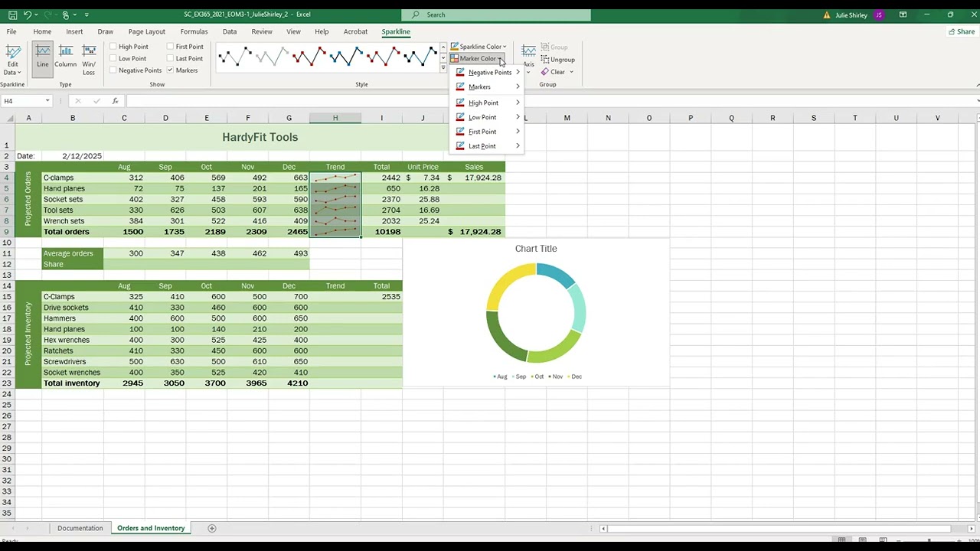Viewport: 980px width, 551px height.
Task: Open Markers color submenu
Action: click(488, 87)
